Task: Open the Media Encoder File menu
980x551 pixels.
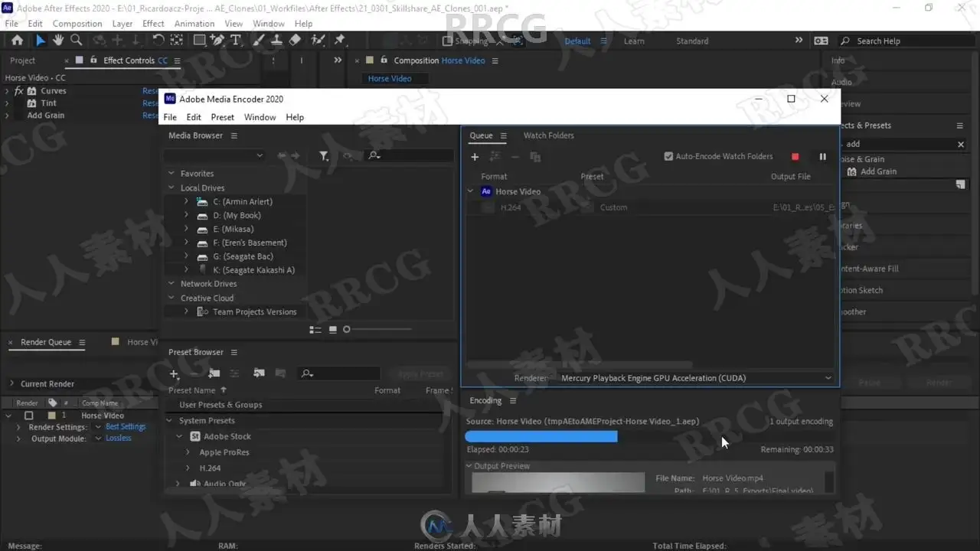Action: [x=170, y=117]
